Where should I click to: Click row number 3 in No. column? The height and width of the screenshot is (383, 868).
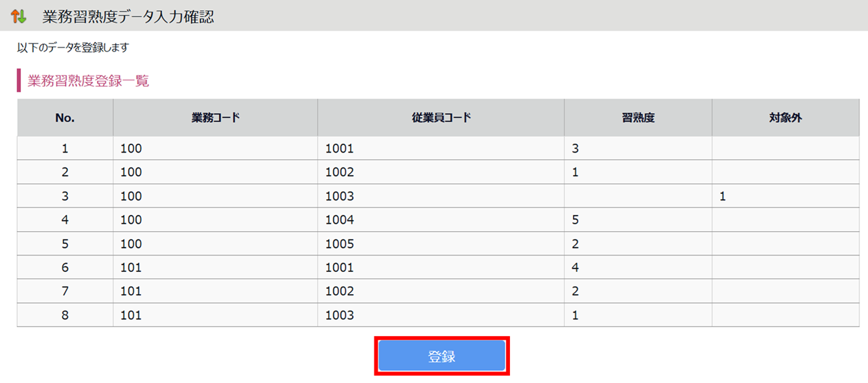coord(65,197)
